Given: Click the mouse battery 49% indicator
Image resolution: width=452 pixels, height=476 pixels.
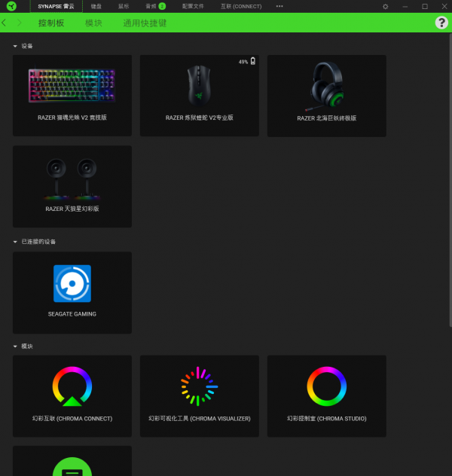Looking at the screenshot, I should pos(247,62).
